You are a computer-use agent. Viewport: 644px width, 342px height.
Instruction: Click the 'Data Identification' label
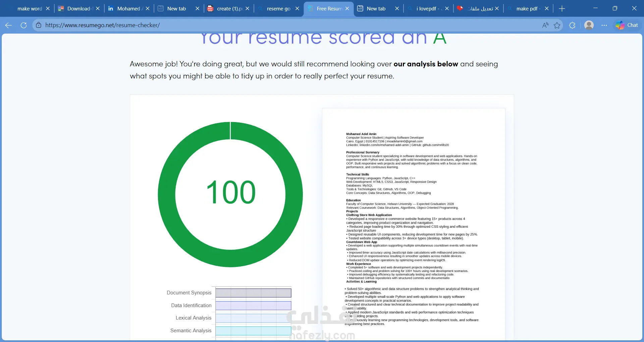pyautogui.click(x=191, y=305)
